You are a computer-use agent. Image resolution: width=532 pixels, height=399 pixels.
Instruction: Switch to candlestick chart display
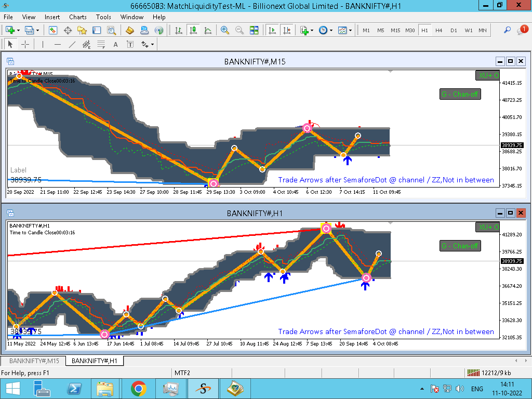(x=193, y=30)
